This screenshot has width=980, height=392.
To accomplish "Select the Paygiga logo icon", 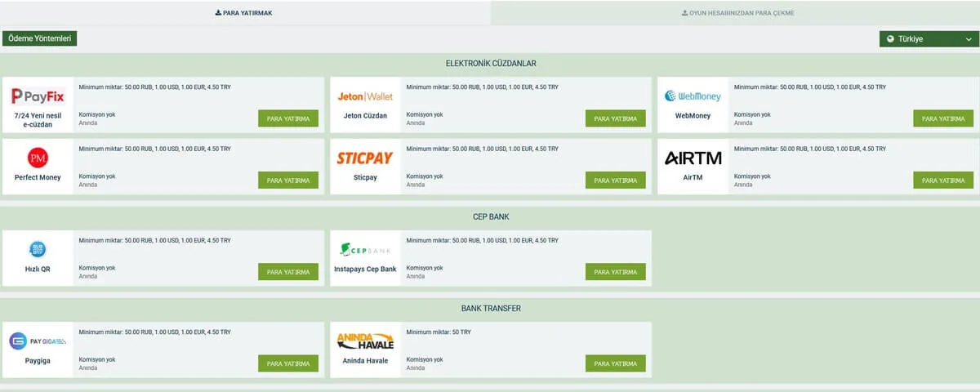I will pos(38,341).
